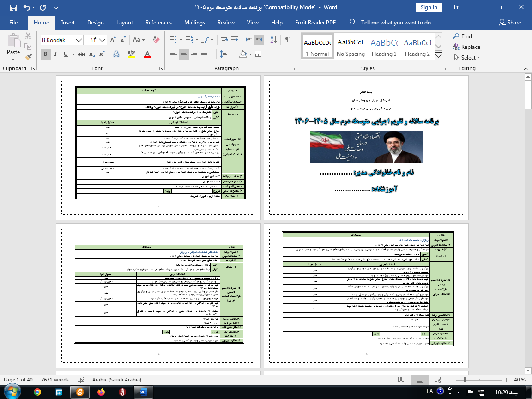Screen dimensions: 532x399
Task: Increase paragraph indent
Action: click(x=235, y=40)
